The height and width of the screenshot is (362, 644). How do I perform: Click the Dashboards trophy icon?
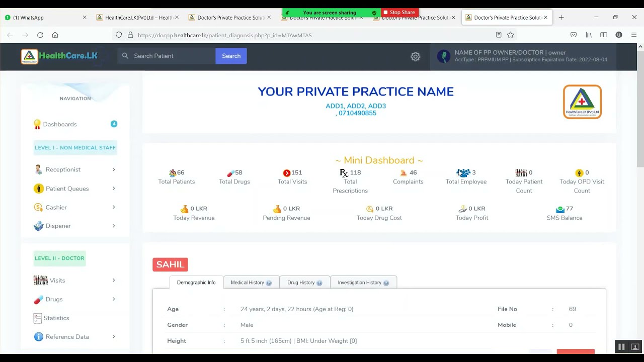37,124
